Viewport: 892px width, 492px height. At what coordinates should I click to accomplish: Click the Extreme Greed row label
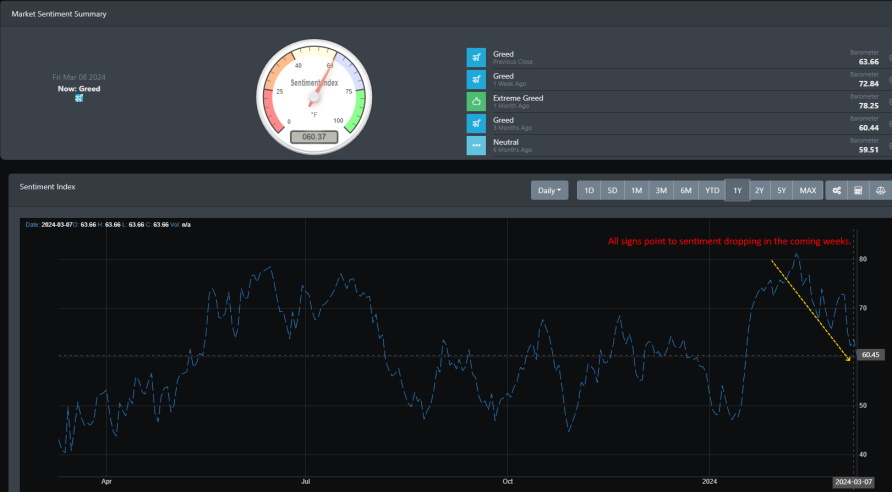(518, 98)
